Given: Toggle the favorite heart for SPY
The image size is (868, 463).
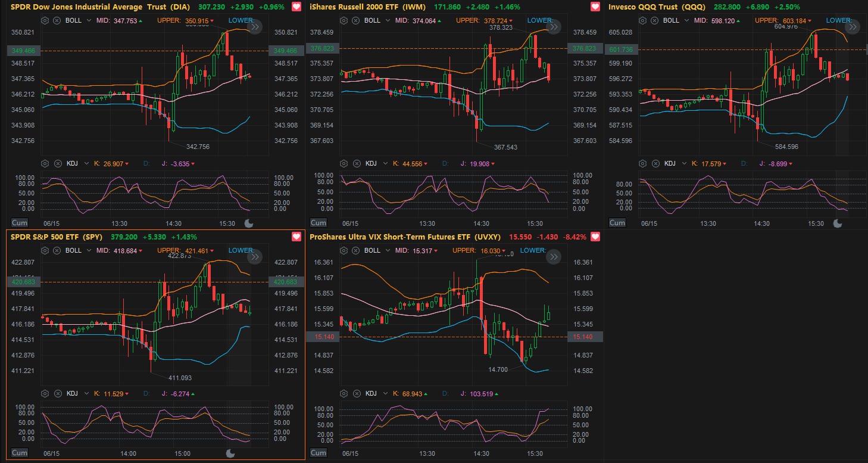Looking at the screenshot, I should click(x=296, y=237).
